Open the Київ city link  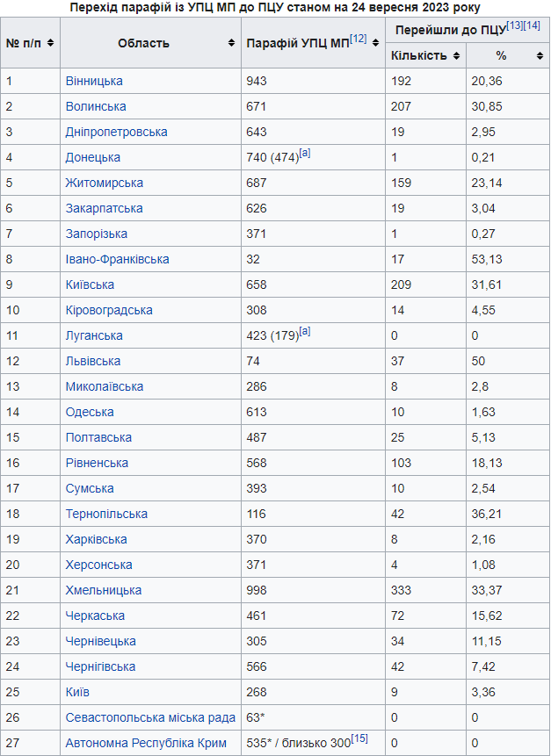pyautogui.click(x=77, y=692)
